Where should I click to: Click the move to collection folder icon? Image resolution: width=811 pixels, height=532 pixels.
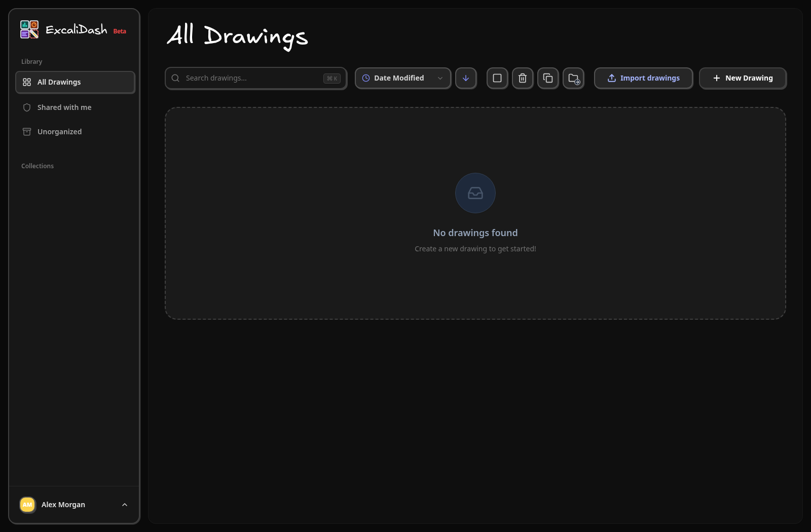click(x=573, y=78)
